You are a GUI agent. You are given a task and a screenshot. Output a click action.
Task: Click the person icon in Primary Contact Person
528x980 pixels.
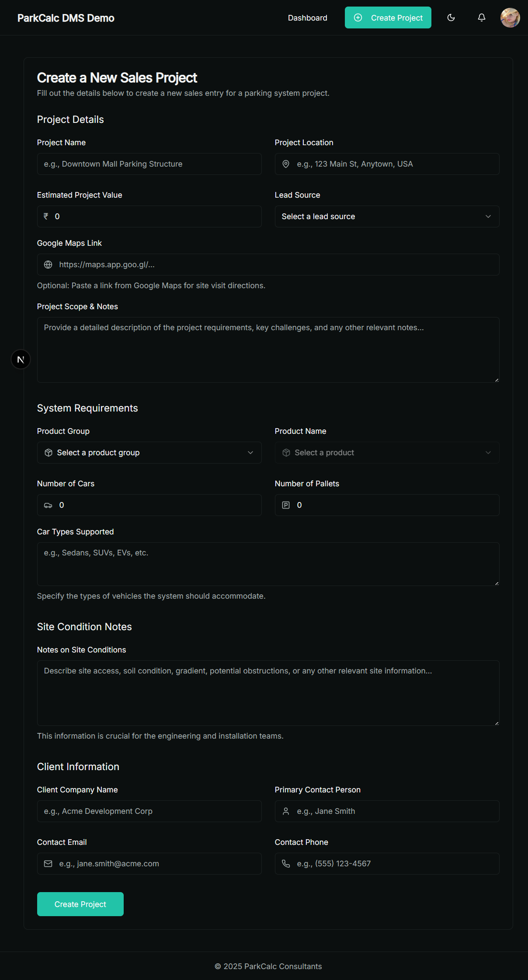(x=286, y=811)
